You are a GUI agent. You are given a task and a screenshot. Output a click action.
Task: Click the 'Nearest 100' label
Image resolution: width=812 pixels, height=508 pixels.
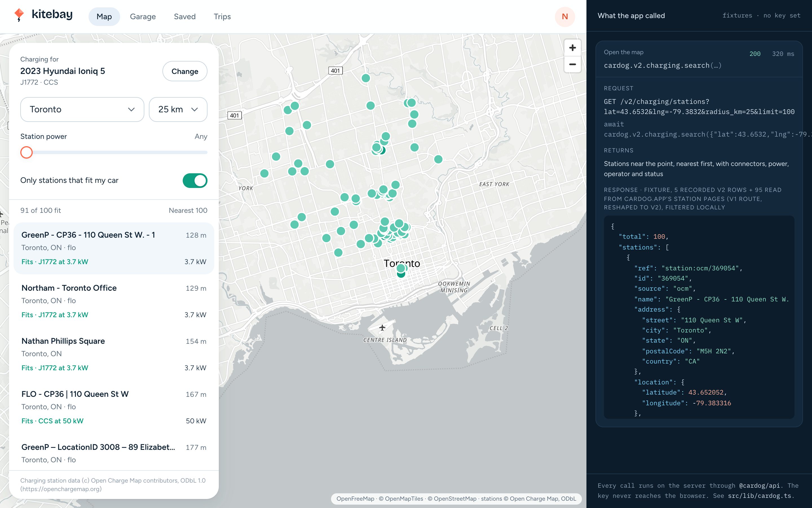click(188, 210)
